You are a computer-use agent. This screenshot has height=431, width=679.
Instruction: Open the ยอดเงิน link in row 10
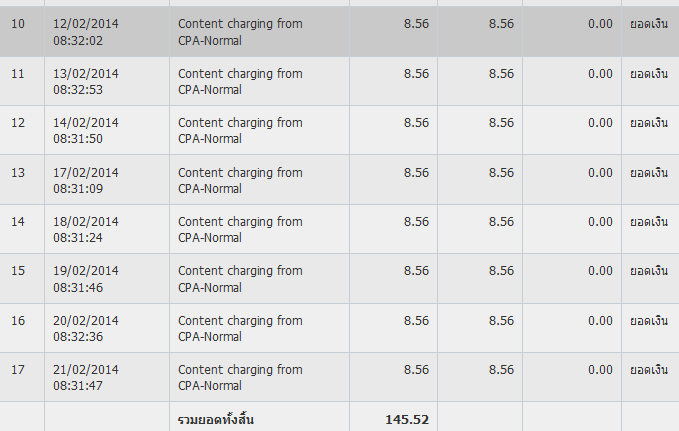(649, 24)
